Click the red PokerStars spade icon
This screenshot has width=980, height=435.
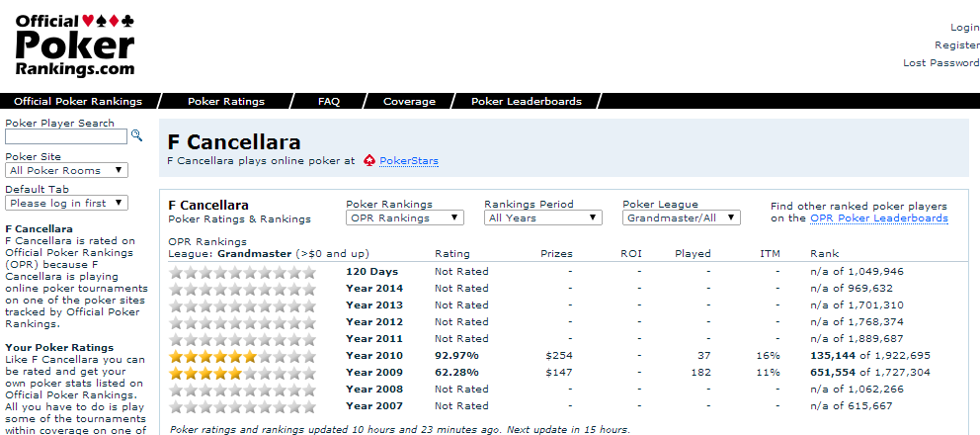[369, 161]
